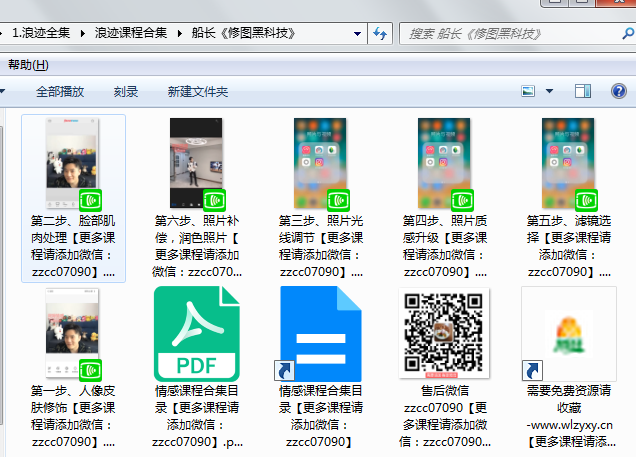This screenshot has width=636, height=457.
Task: Click green video badge on 第五步 thumbnail
Action: click(x=586, y=200)
